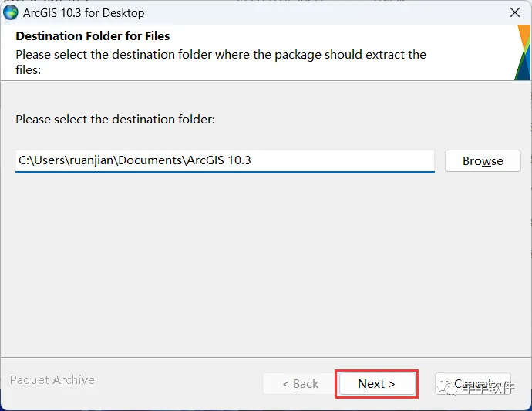Click the ArcGIS globe icon in title bar
Image resolution: width=532 pixels, height=411 pixels.
pos(11,12)
